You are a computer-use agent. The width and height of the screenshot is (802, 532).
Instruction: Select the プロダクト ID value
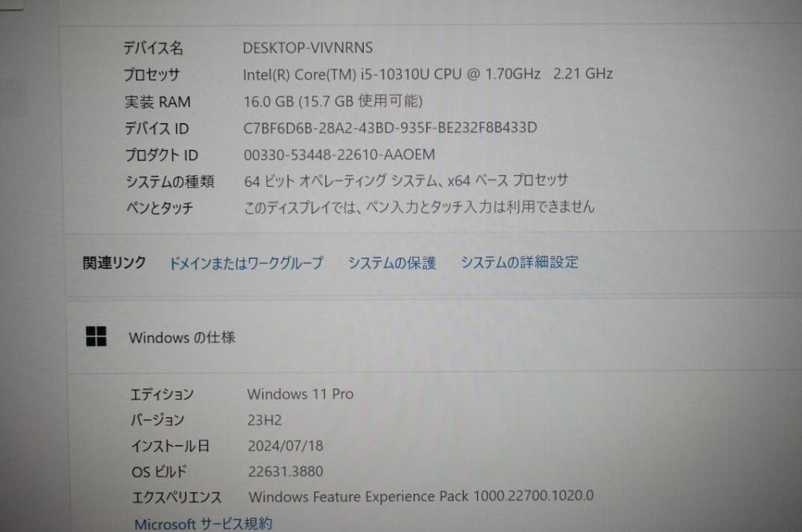point(338,154)
